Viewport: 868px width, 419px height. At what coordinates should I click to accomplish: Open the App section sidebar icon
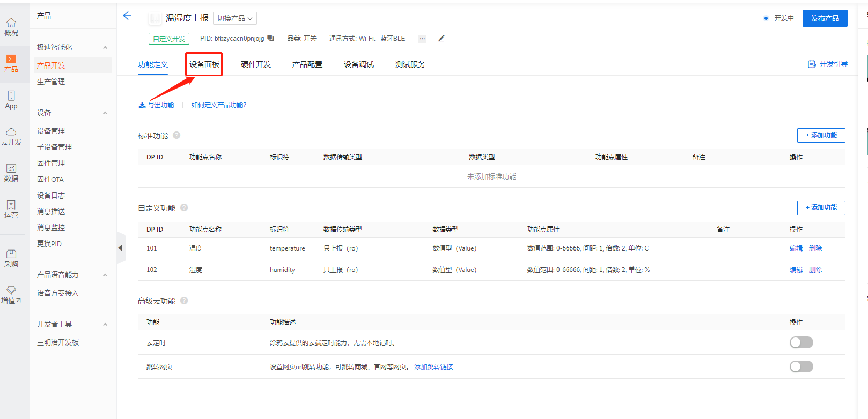11,100
